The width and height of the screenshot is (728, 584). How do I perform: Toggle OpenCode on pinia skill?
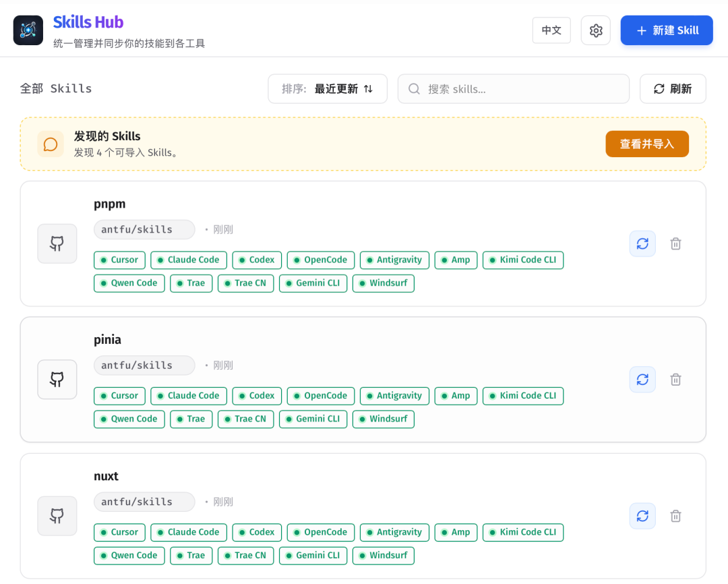[x=321, y=396]
